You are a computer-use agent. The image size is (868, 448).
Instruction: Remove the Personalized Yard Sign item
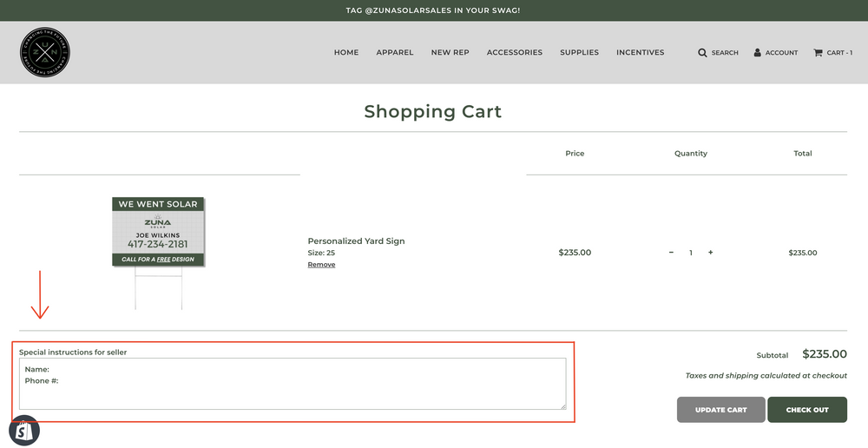click(x=321, y=265)
